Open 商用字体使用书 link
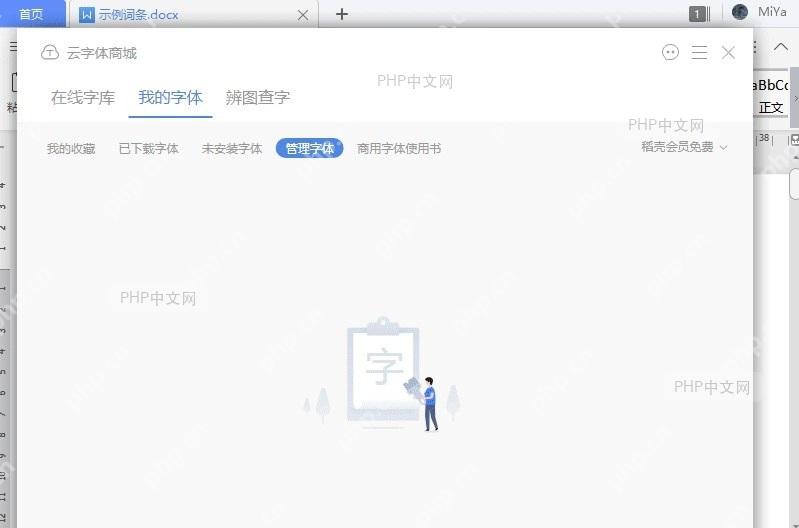 [x=399, y=149]
